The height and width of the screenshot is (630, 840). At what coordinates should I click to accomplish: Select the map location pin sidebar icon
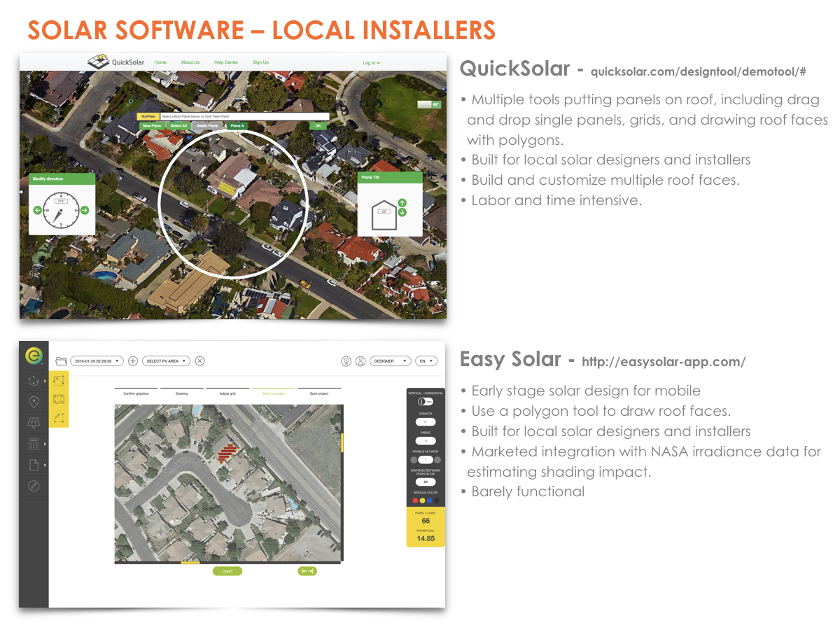[33, 402]
